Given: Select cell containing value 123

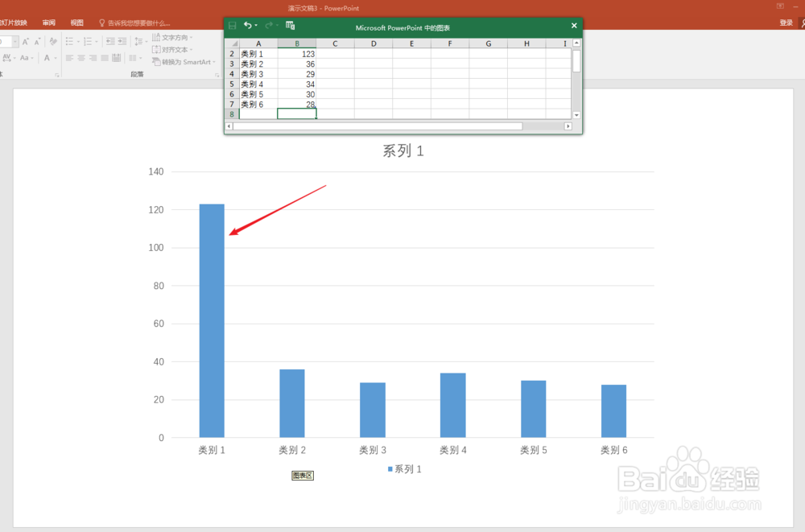Looking at the screenshot, I should coord(297,53).
